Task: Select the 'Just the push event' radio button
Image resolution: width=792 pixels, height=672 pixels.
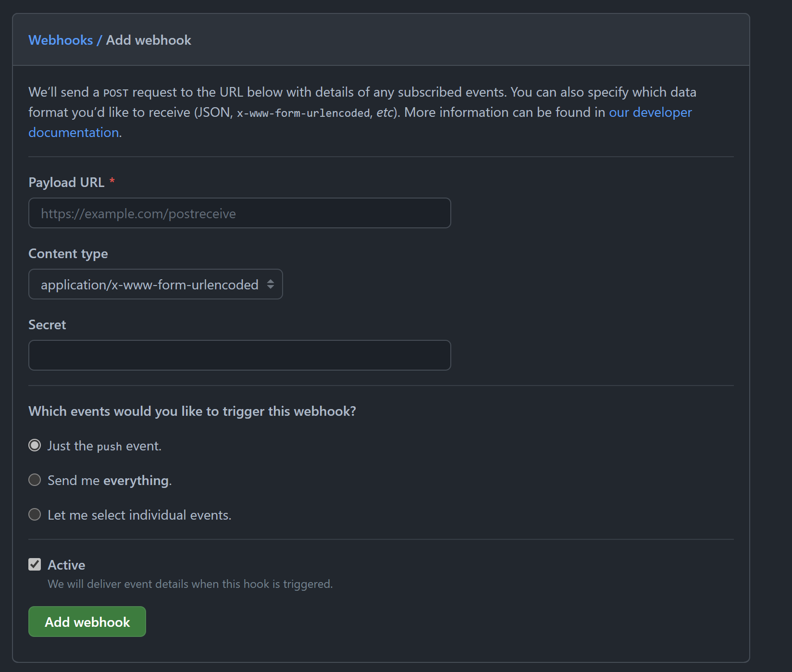Action: pos(35,446)
